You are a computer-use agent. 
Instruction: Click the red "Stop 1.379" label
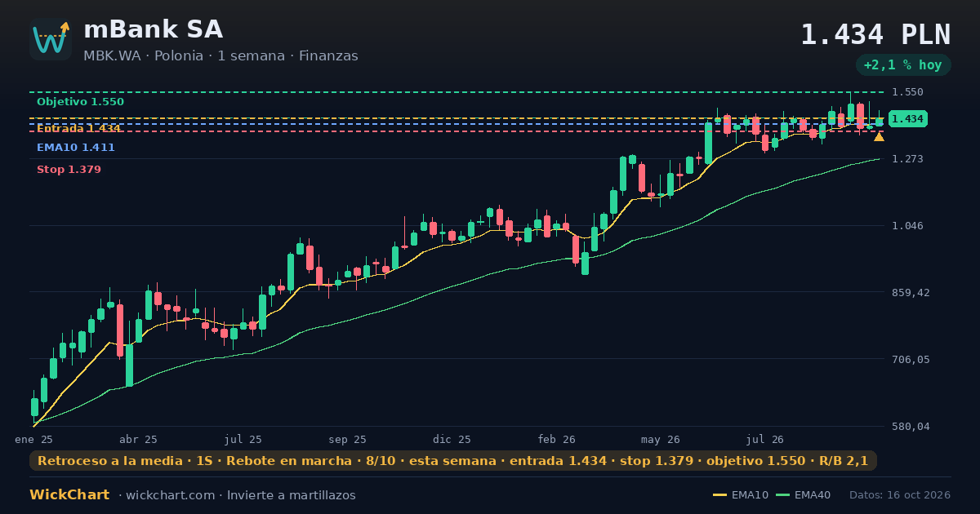pyautogui.click(x=69, y=170)
